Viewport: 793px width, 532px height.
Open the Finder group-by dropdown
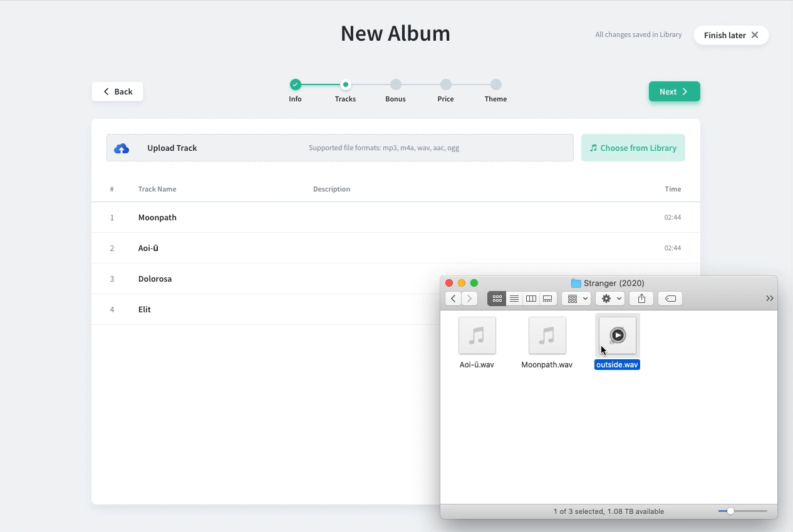tap(576, 299)
